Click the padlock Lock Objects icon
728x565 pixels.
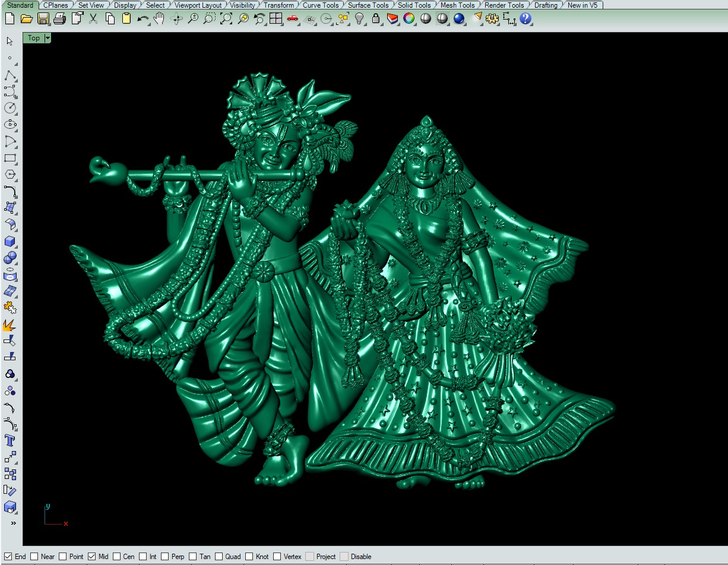[x=376, y=18]
